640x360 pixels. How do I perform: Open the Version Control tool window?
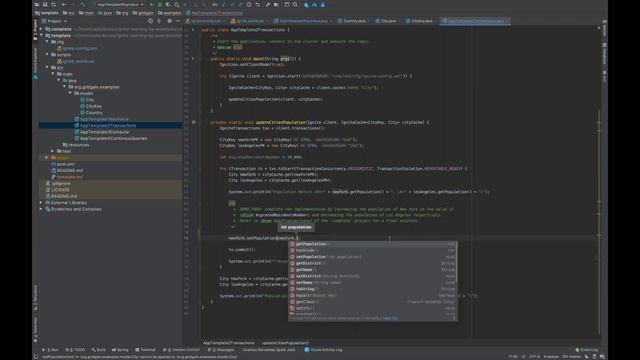click(x=182, y=350)
